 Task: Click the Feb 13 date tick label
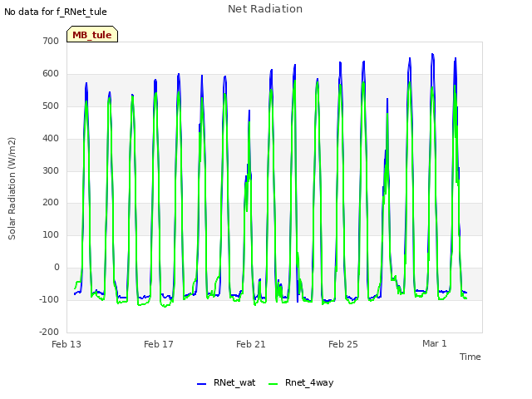point(66,344)
